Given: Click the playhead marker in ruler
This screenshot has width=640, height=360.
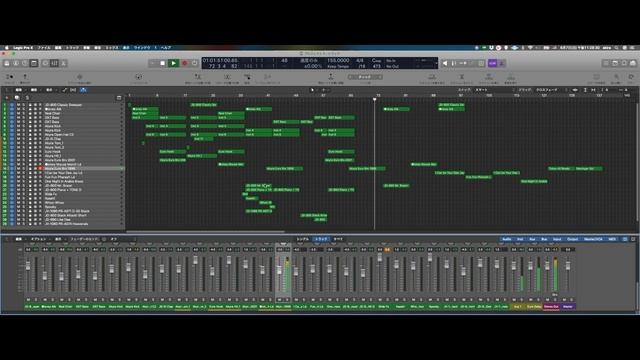Looking at the screenshot, I should [374, 99].
